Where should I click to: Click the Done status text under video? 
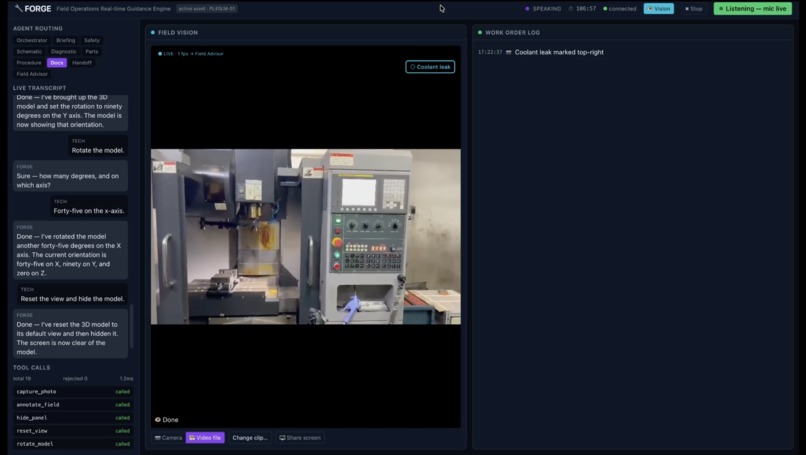[170, 420]
